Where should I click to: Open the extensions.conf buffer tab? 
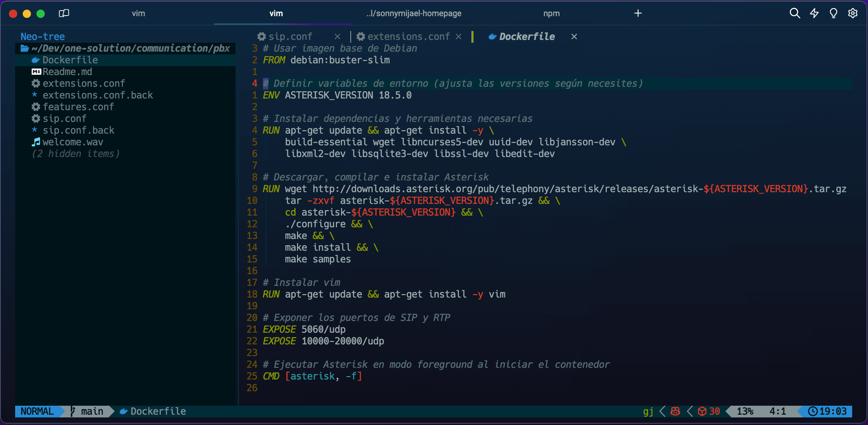pos(409,37)
